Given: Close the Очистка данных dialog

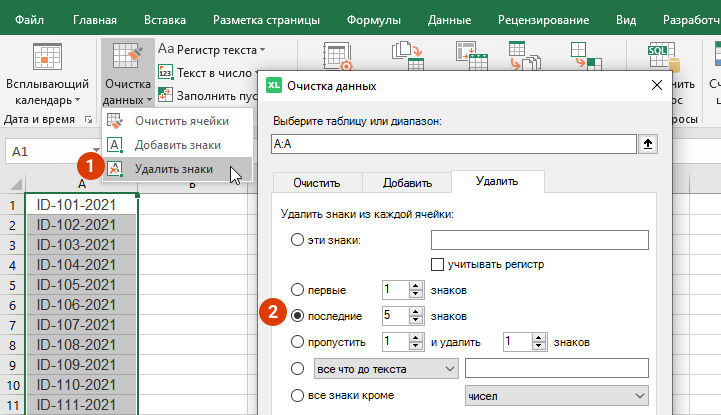Looking at the screenshot, I should pos(656,86).
